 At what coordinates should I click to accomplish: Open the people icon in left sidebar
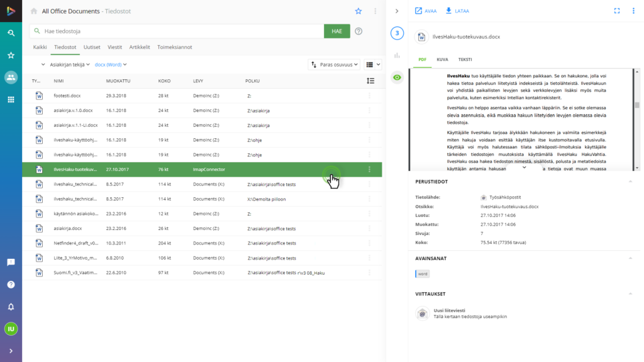pos(11,77)
